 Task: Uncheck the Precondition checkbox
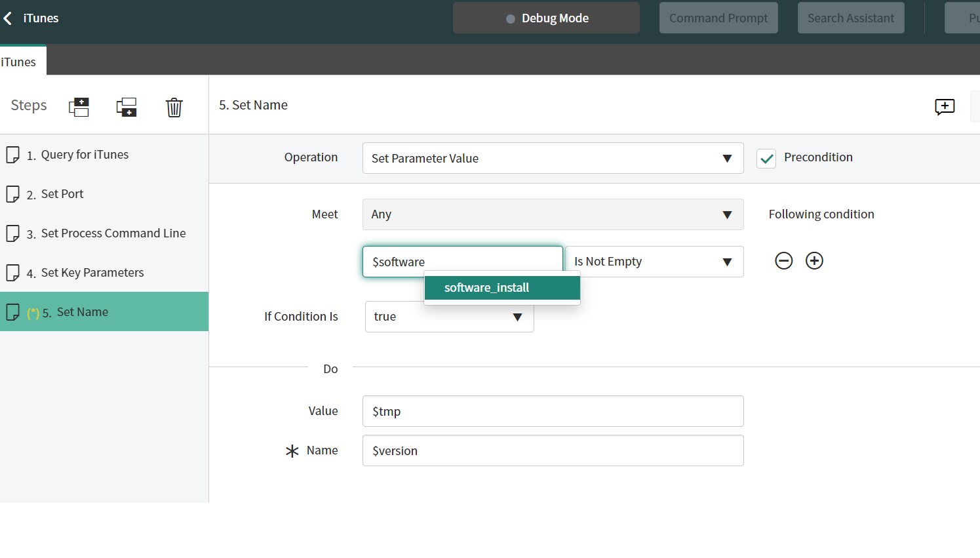click(766, 158)
